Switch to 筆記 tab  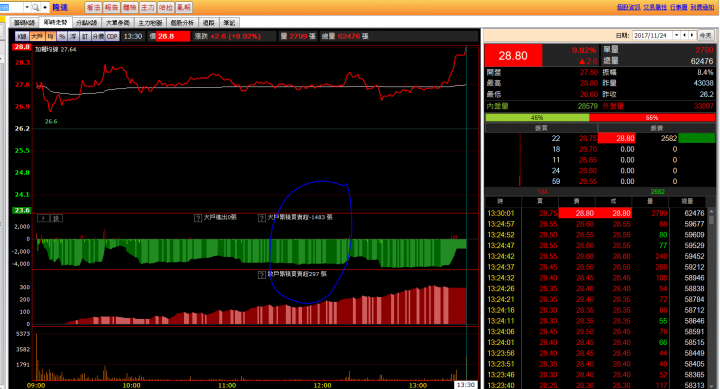click(x=229, y=23)
